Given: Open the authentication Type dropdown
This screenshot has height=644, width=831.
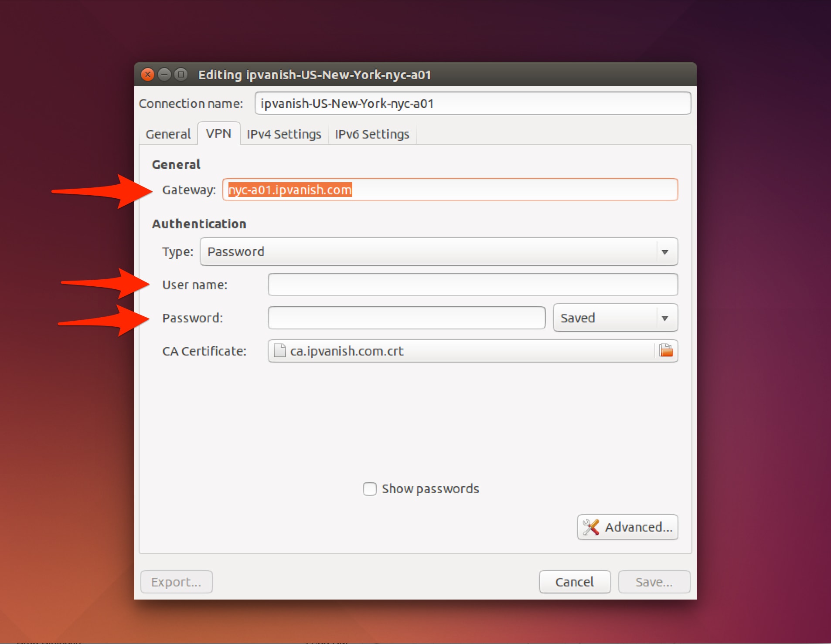Looking at the screenshot, I should (x=438, y=252).
